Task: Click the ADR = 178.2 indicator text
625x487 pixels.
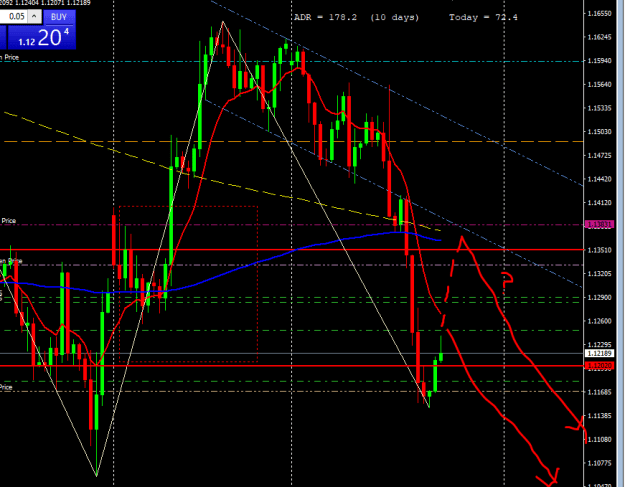Action: click(326, 18)
